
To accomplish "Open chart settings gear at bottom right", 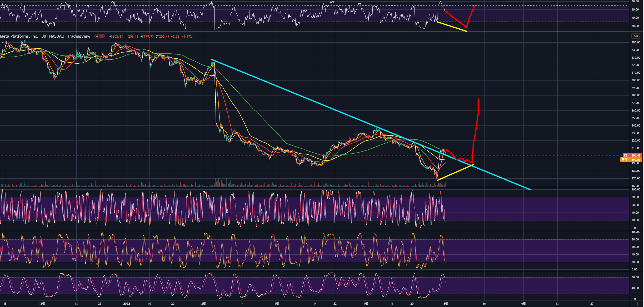I will (636, 304).
